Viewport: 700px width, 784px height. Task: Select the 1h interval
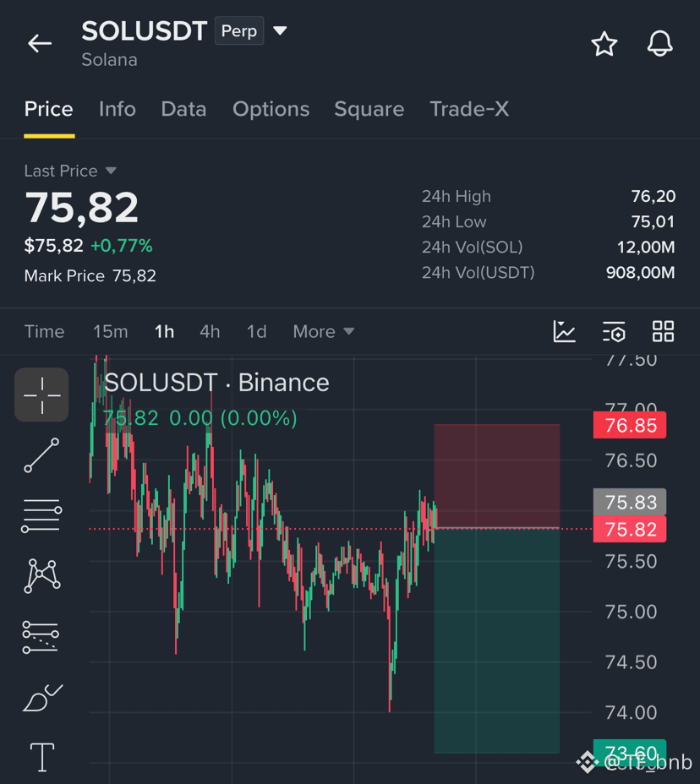coord(164,331)
